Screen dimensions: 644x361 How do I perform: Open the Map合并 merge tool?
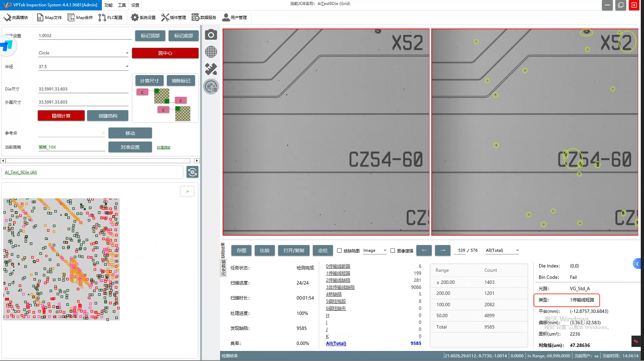click(x=80, y=17)
